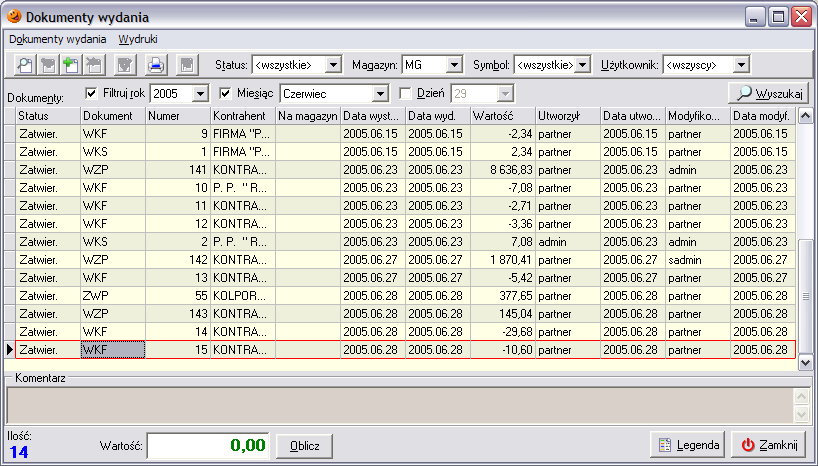Sort by Dokument column header
Image resolution: width=818 pixels, height=466 pixels.
click(113, 116)
